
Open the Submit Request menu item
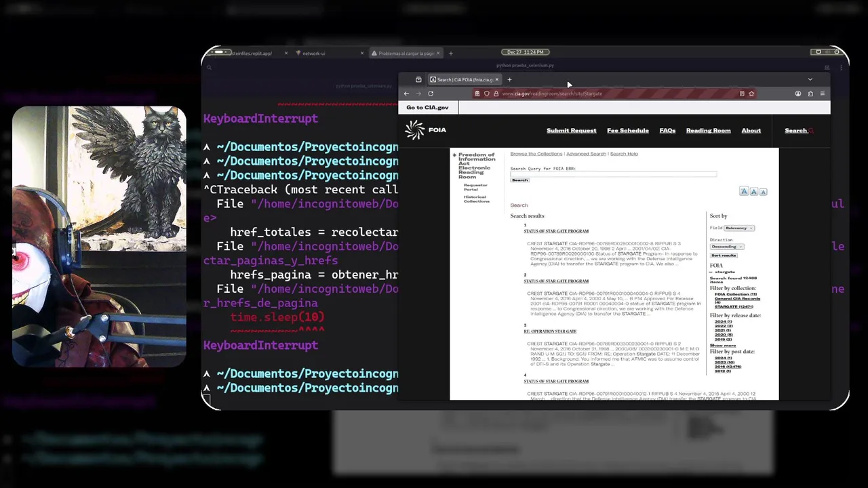tap(571, 130)
